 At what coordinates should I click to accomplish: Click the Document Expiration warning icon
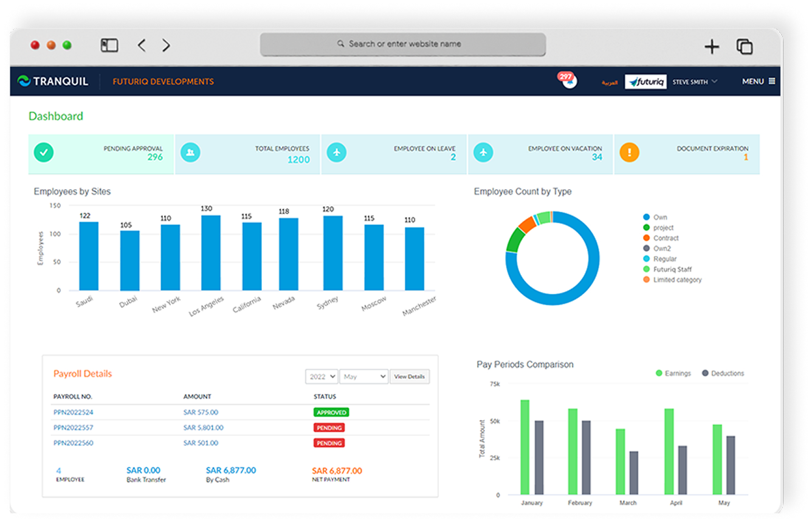(x=629, y=153)
